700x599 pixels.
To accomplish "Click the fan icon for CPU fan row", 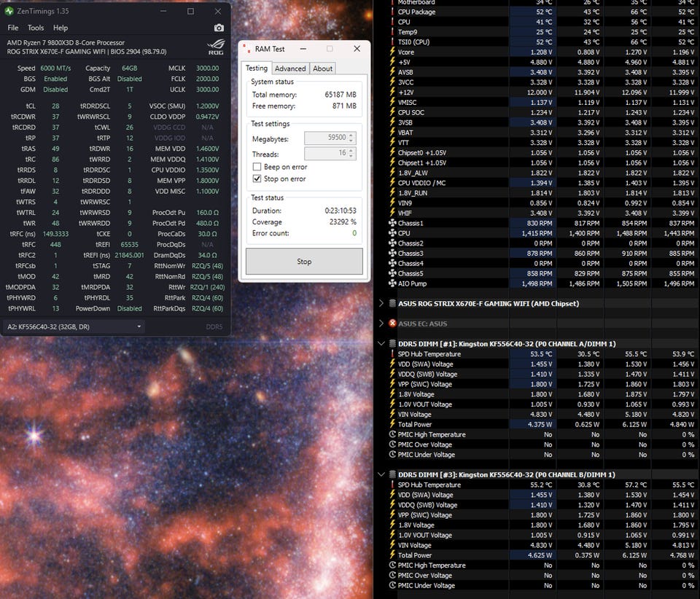I will coord(392,232).
